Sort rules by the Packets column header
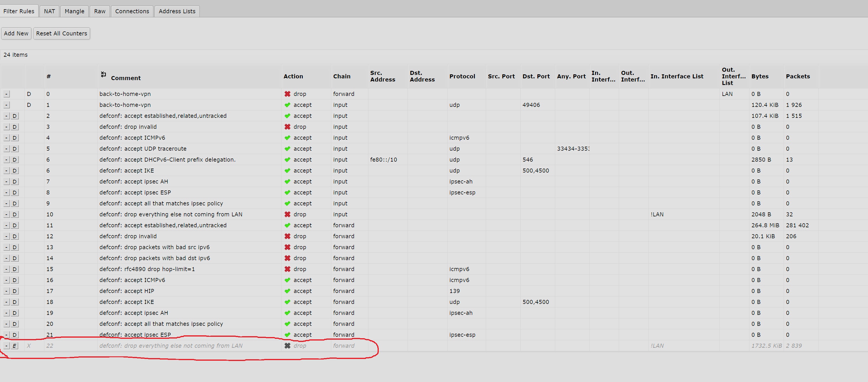Viewport: 868px width, 382px height. tap(797, 77)
